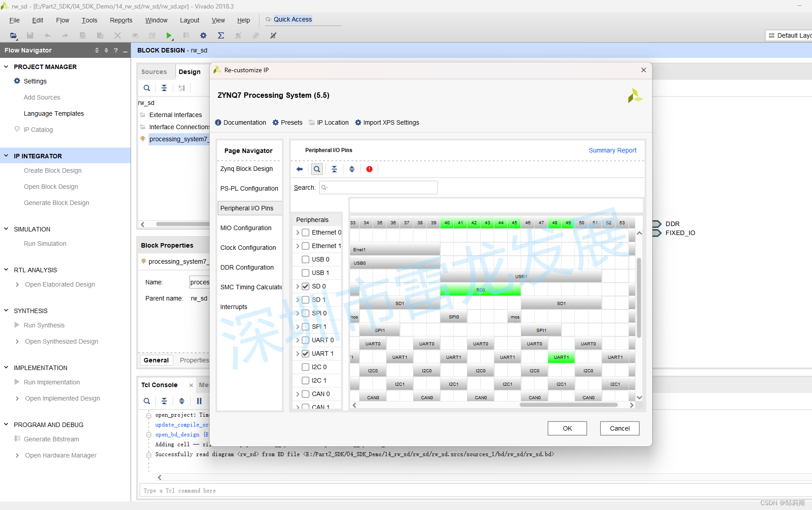The image size is (812, 510).
Task: Click collapse all icon in Peripheral I/O toolbar
Action: (334, 169)
